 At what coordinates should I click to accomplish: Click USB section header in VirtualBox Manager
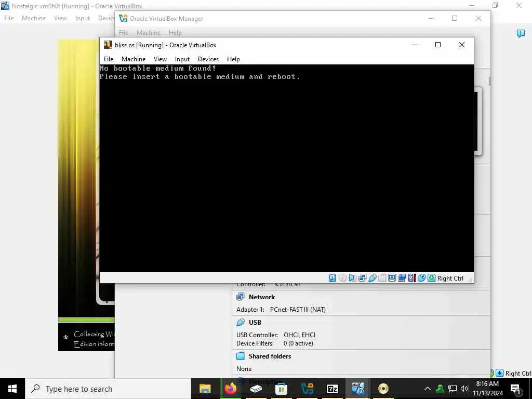coord(255,322)
